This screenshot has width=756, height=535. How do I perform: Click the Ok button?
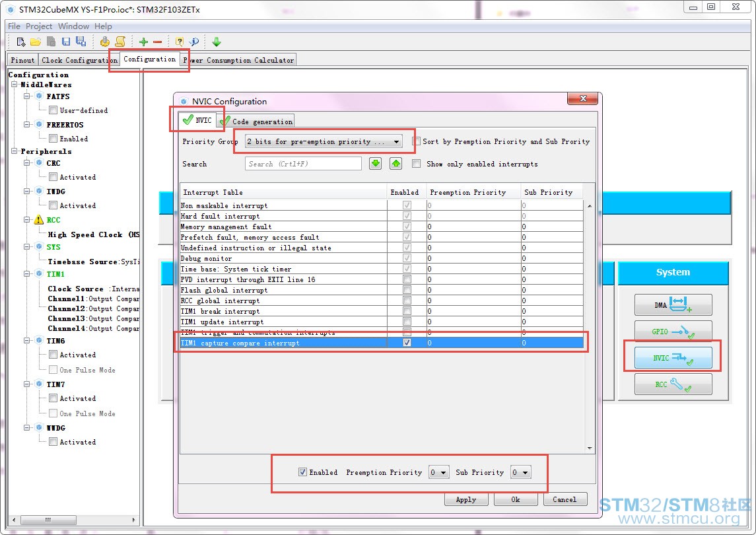[x=516, y=499]
